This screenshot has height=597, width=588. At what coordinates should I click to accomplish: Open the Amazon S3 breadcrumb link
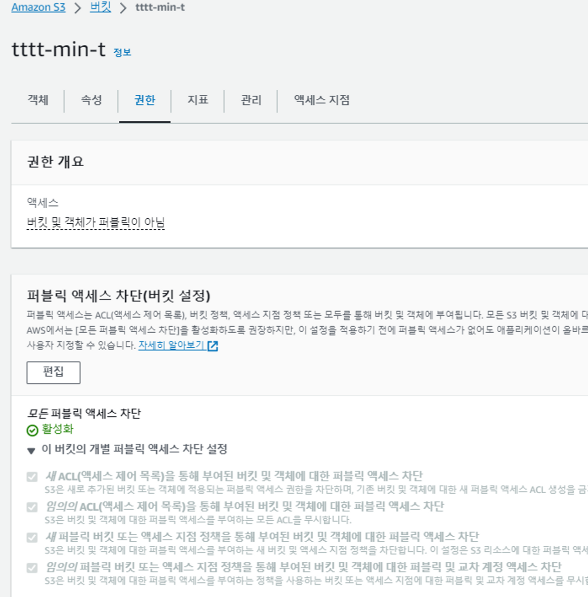(x=38, y=7)
